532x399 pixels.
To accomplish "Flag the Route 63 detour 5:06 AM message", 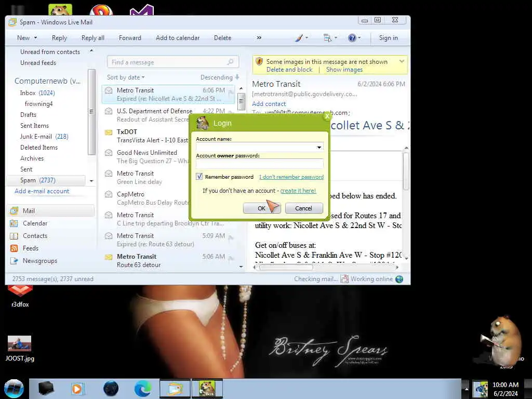I will tap(231, 259).
